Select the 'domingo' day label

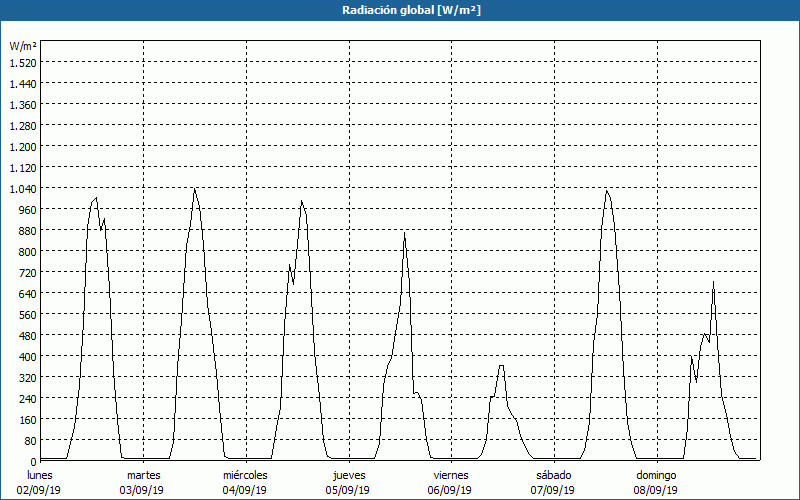pos(656,475)
